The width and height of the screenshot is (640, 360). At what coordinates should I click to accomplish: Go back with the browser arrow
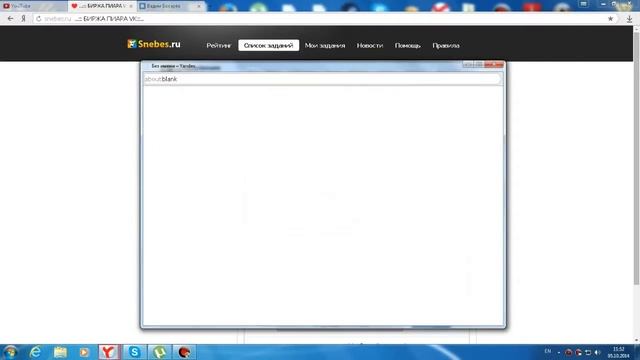click(x=10, y=18)
